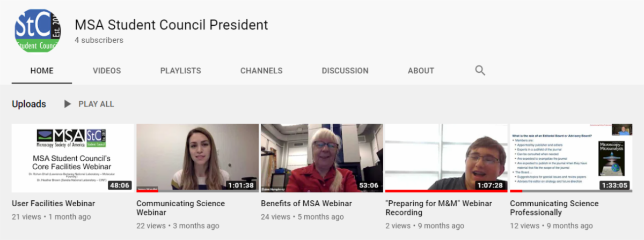
Task: Click the 4 subscribers text
Action: click(99, 40)
